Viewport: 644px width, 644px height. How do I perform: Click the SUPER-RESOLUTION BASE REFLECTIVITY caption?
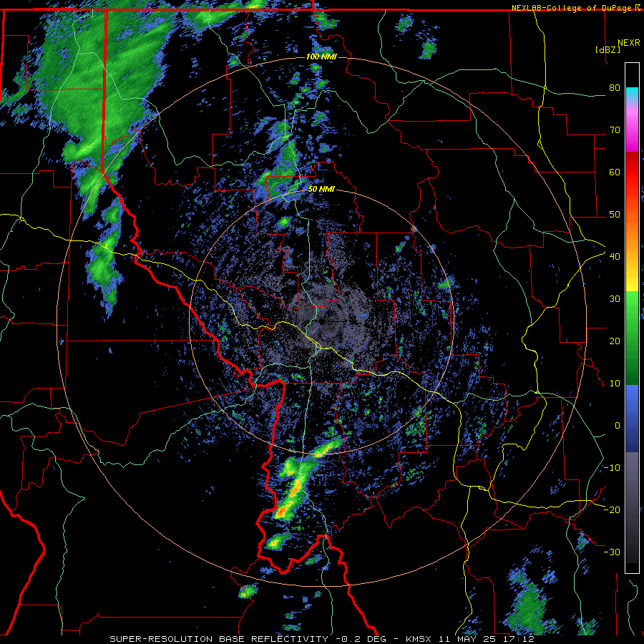(219, 639)
